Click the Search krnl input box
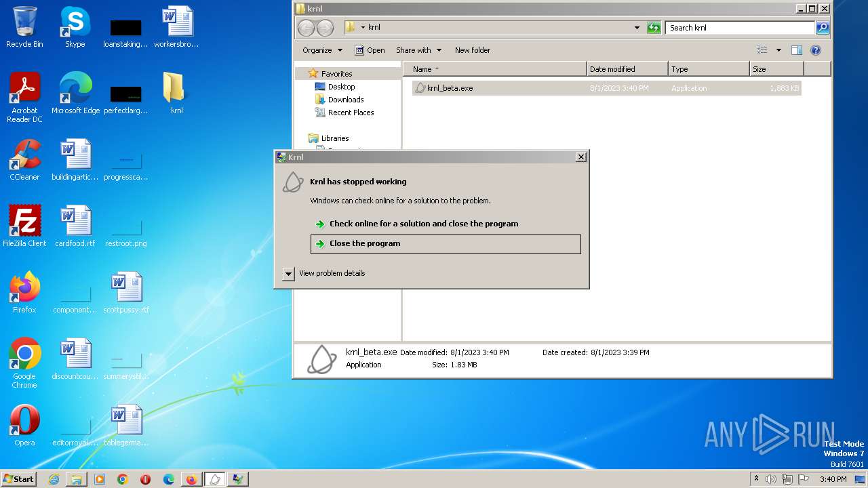Viewport: 868px width, 488px height. click(740, 28)
